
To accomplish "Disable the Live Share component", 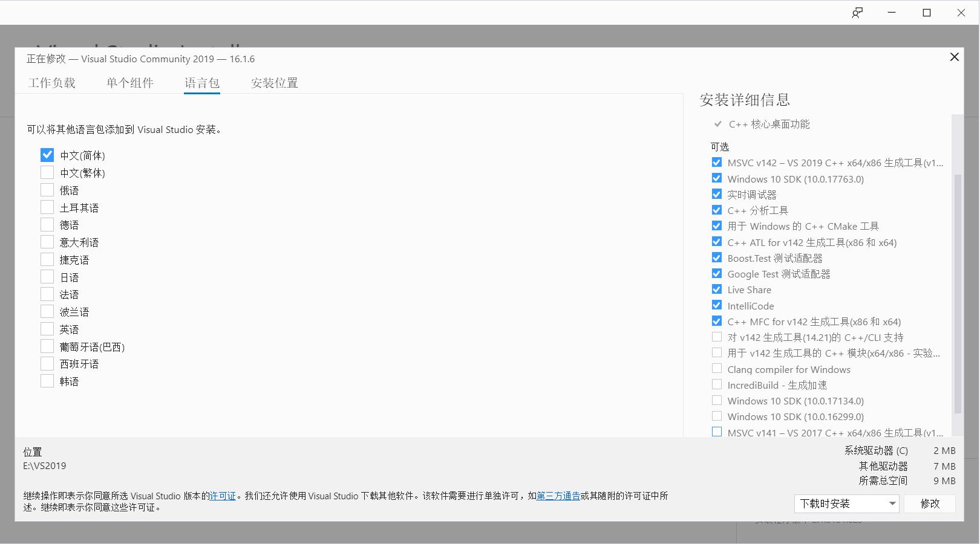I will point(717,290).
